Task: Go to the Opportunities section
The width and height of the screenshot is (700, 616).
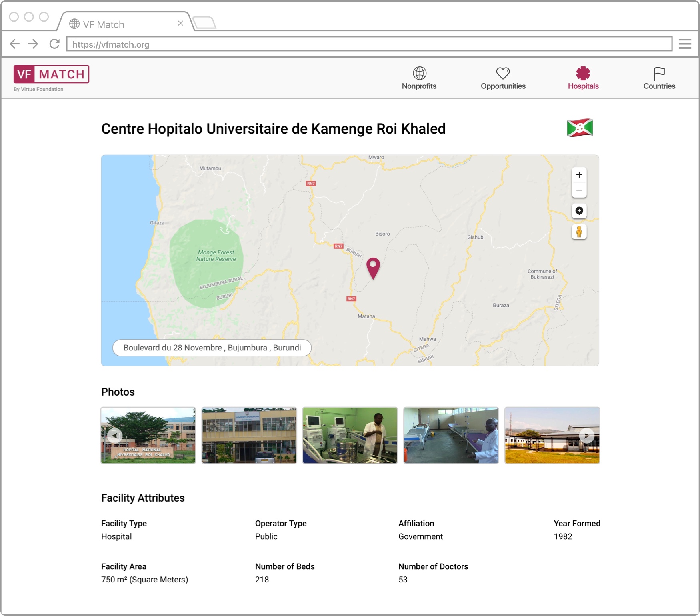Action: click(503, 78)
